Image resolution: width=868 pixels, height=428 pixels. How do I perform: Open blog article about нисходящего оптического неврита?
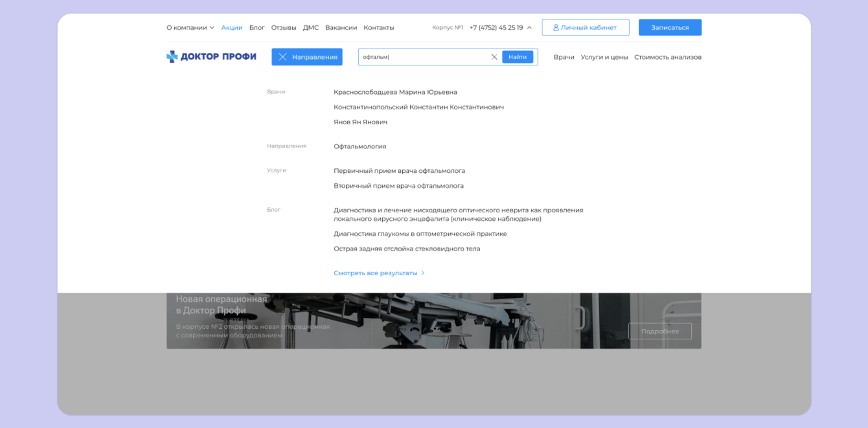(459, 214)
